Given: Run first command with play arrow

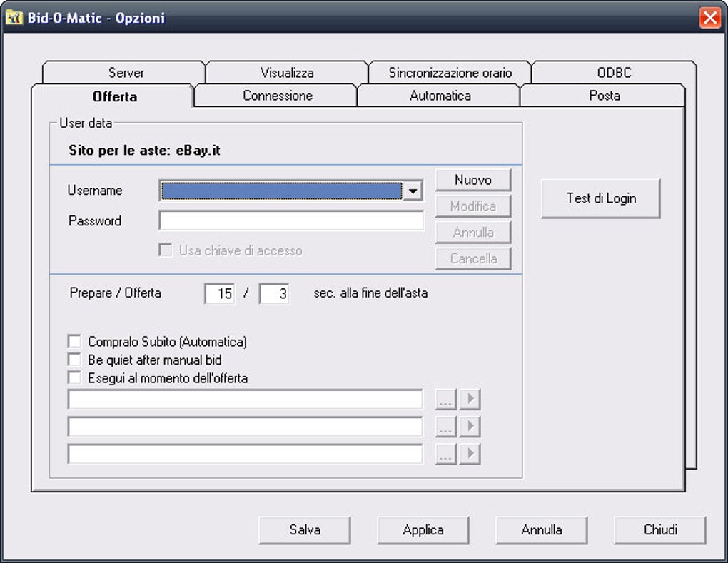Looking at the screenshot, I should click(x=470, y=400).
